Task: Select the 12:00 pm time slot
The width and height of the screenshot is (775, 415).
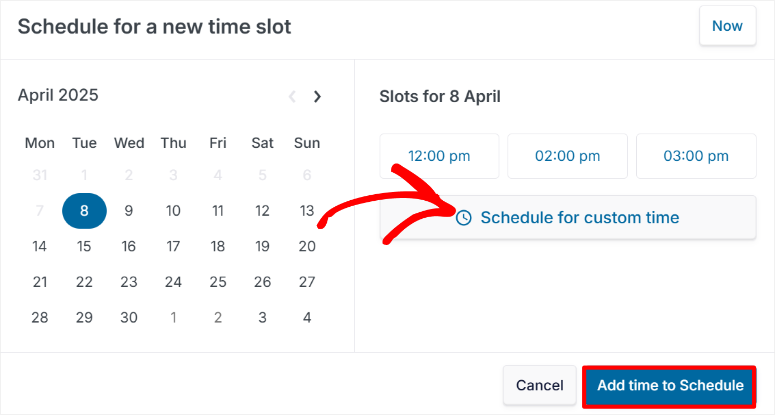Action: pyautogui.click(x=439, y=156)
